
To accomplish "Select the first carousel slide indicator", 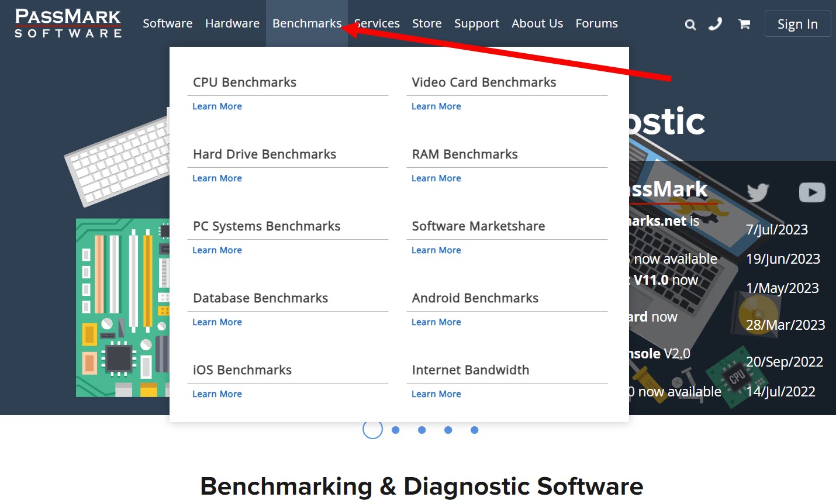I will point(372,429).
